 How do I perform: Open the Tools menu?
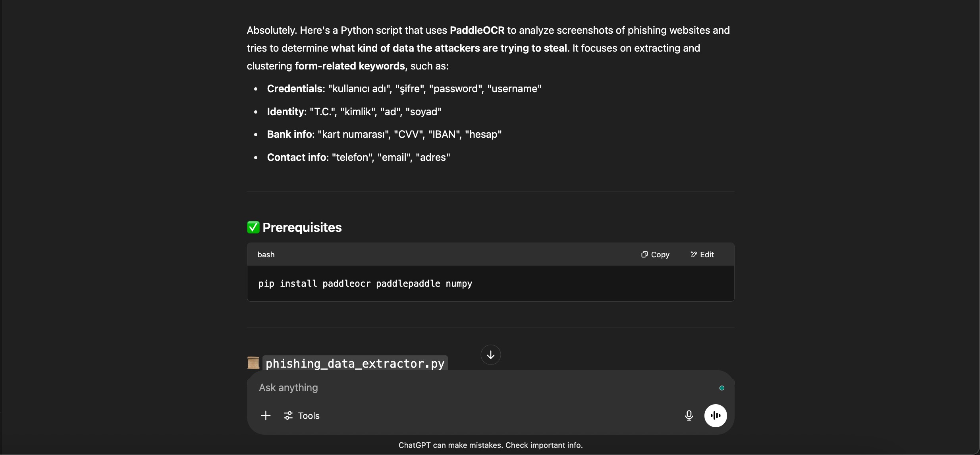click(302, 416)
